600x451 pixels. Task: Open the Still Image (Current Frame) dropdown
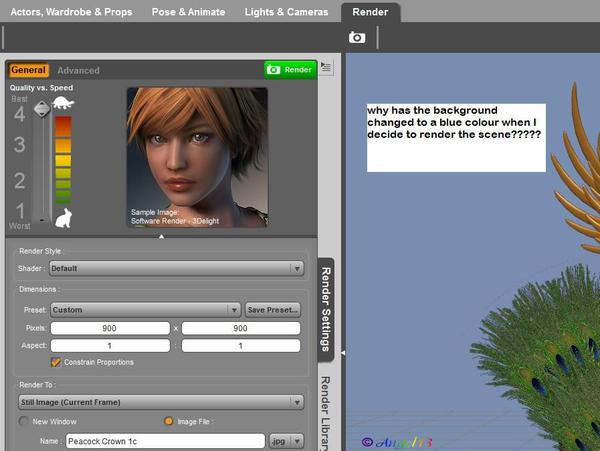(x=161, y=402)
